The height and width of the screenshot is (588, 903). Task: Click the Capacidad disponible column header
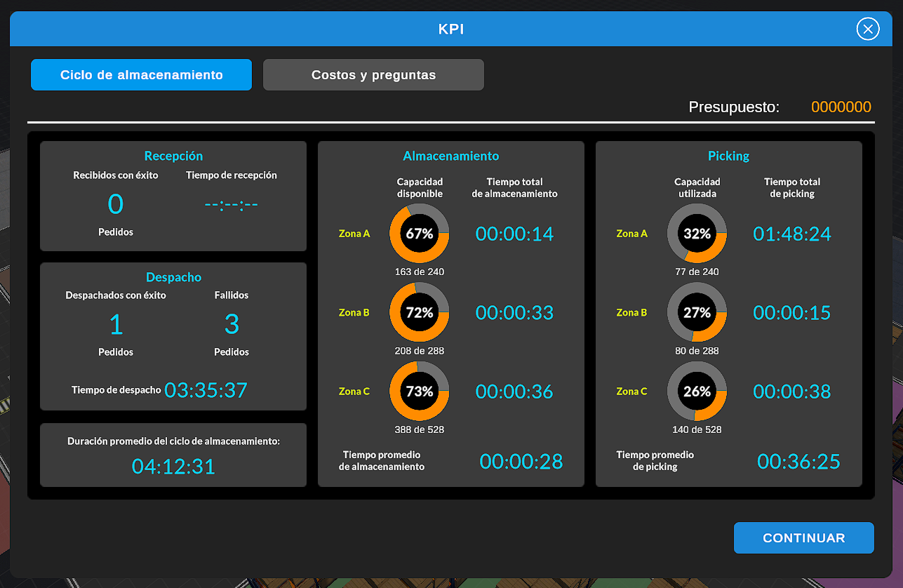(420, 187)
